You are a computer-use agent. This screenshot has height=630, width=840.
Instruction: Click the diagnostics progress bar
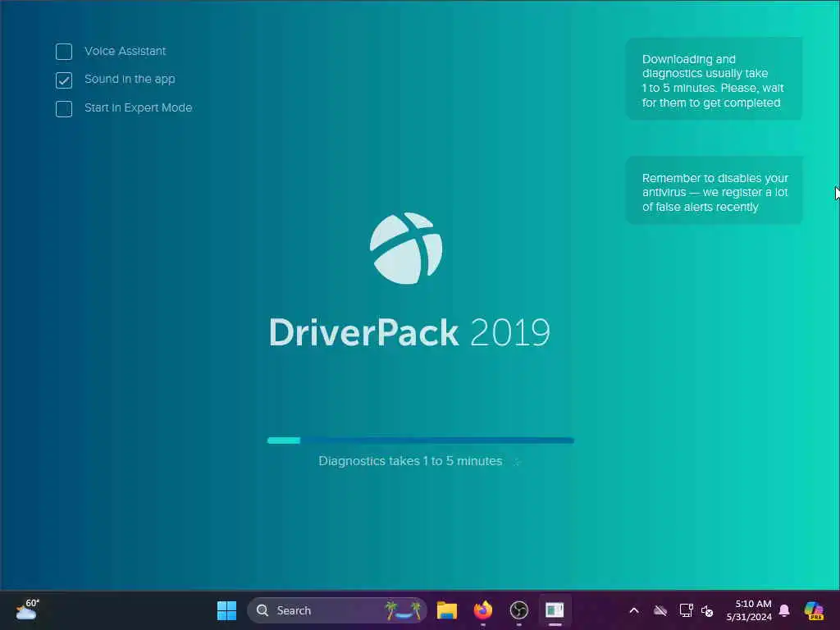coord(421,441)
